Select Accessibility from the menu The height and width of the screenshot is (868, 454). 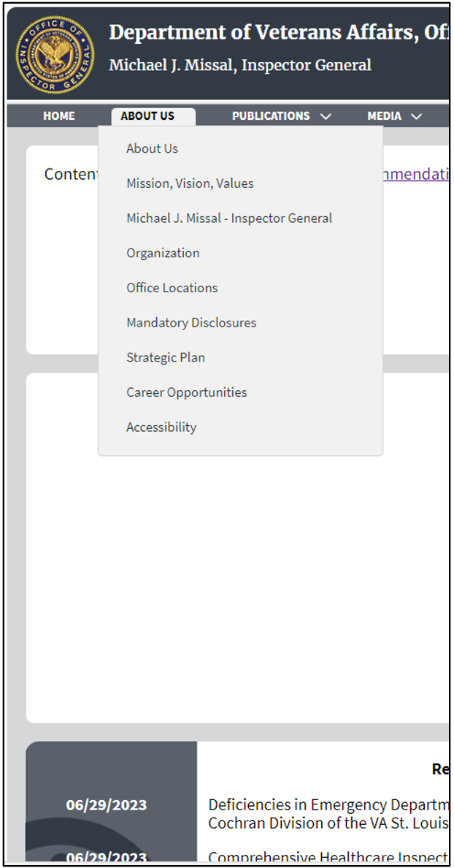click(161, 427)
